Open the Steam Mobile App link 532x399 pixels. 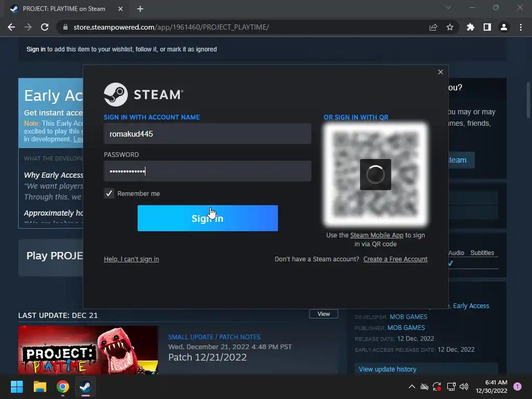(377, 235)
